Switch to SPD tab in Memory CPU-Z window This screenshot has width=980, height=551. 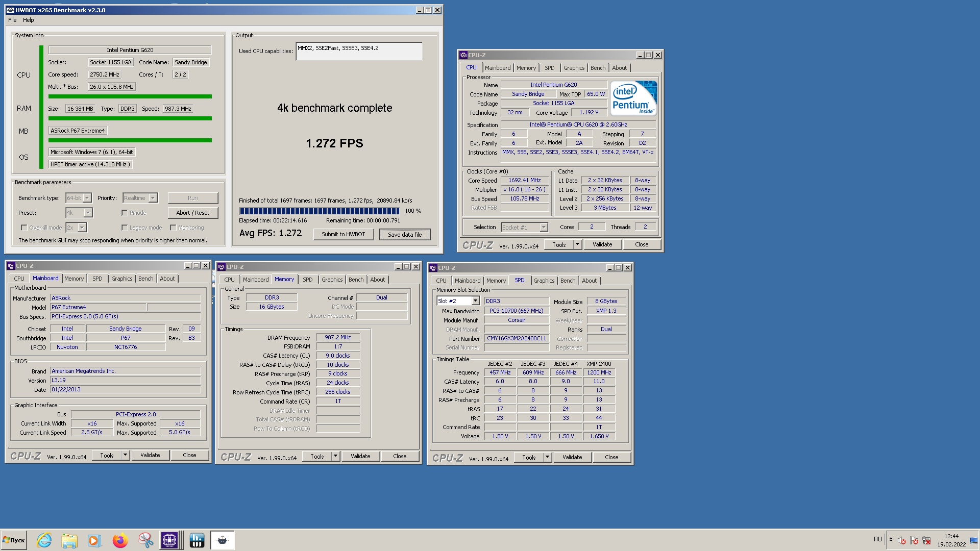click(307, 280)
